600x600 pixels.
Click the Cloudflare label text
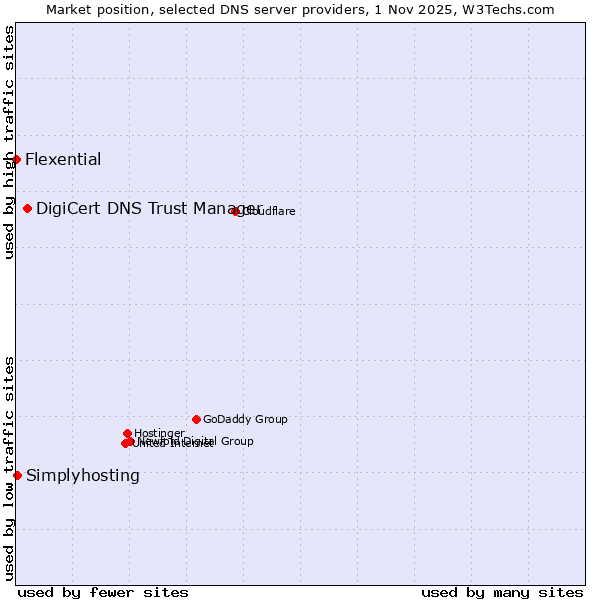(x=270, y=211)
